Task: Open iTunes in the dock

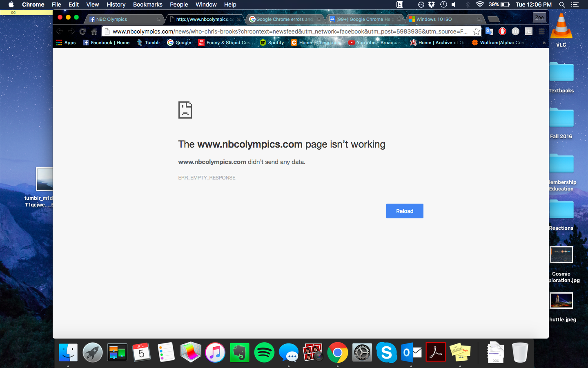Action: click(x=215, y=352)
